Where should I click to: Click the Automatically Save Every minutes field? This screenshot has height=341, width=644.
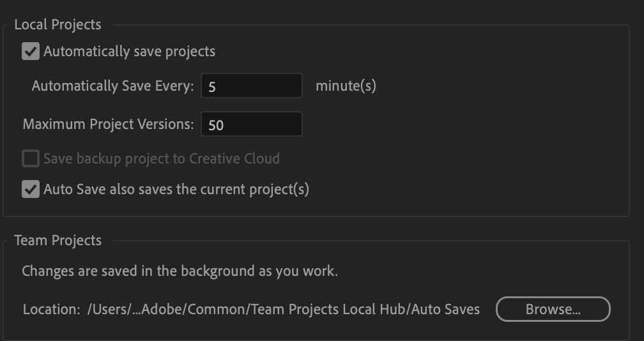(x=251, y=86)
